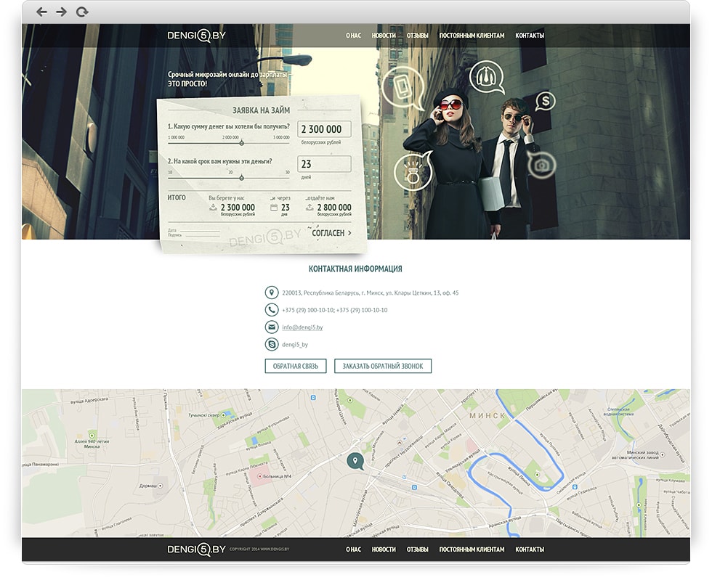Go to 'КОНТАКТЫ' in footer menu
The image size is (712, 588).
530,550
